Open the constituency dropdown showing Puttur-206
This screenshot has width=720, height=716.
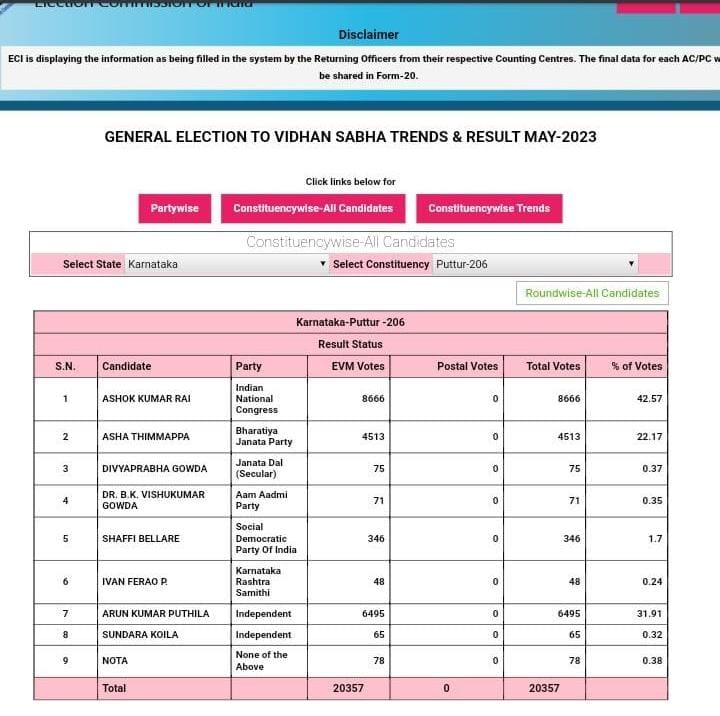535,264
